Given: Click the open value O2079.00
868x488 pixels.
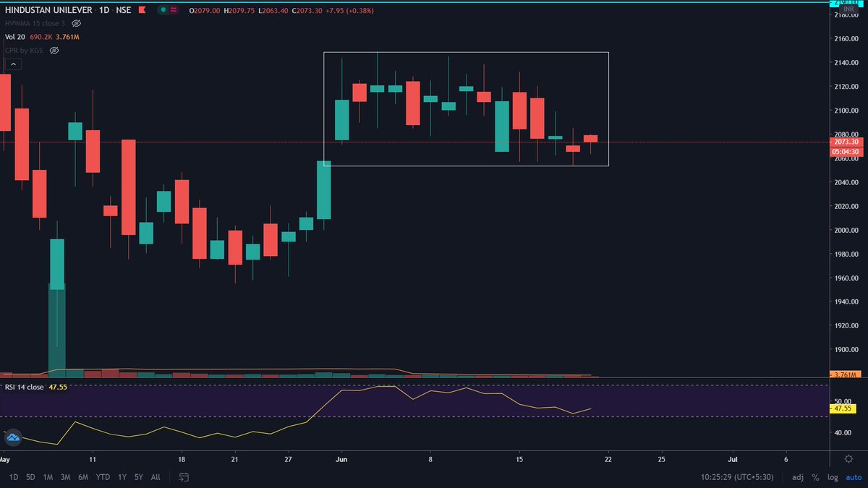Looking at the screenshot, I should tap(204, 11).
